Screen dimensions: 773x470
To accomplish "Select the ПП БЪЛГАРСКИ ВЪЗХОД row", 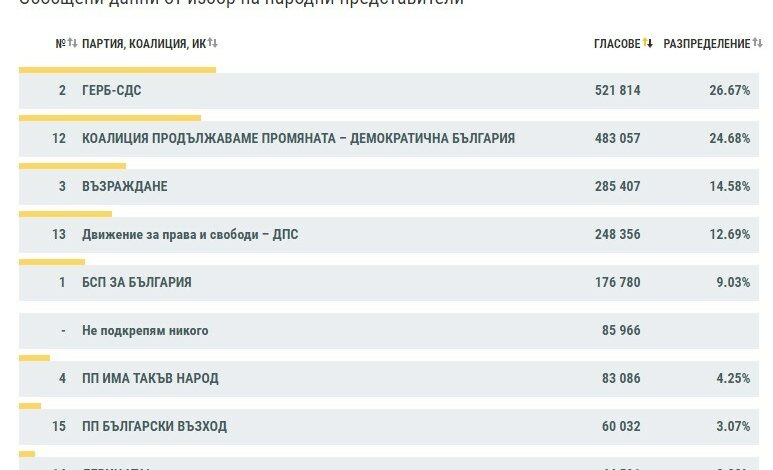I will 388,426.
